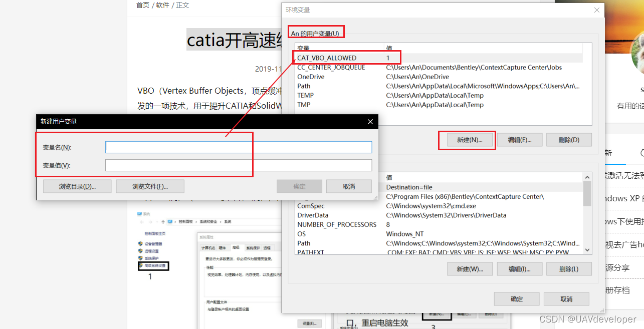Click the Browse File button
The width and height of the screenshot is (644, 329).
point(150,186)
